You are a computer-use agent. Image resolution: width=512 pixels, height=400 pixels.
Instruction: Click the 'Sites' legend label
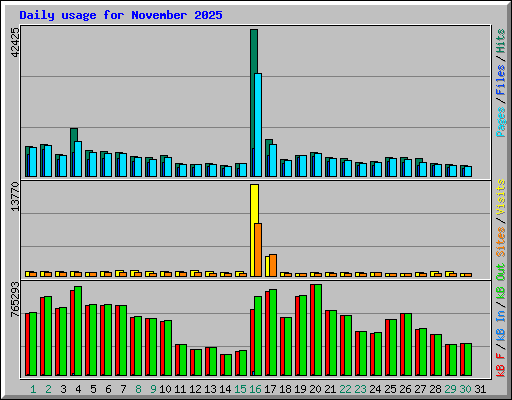[501, 242]
